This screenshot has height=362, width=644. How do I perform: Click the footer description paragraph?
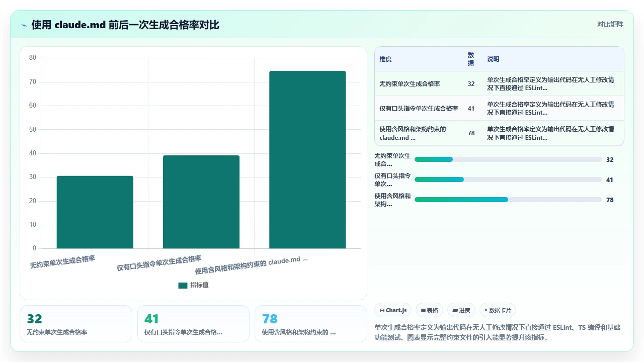[498, 332]
